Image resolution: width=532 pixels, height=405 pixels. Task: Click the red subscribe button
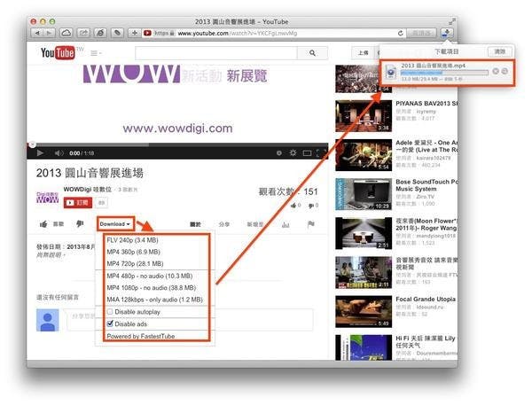(78, 202)
